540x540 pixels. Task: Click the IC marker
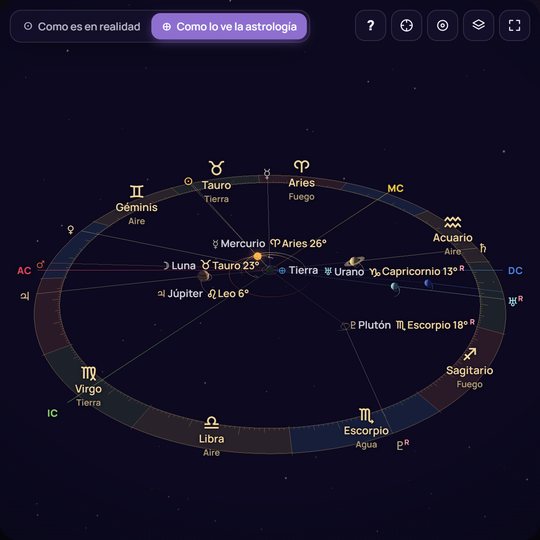pyautogui.click(x=52, y=413)
